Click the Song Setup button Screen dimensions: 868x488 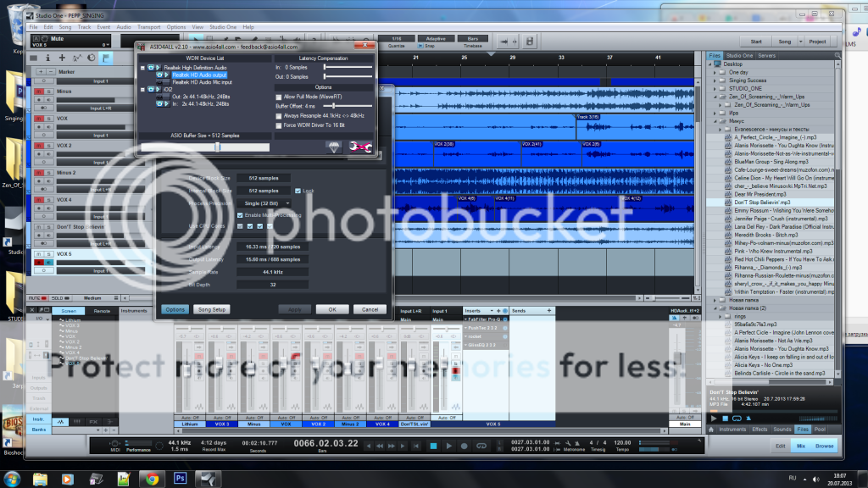212,310
